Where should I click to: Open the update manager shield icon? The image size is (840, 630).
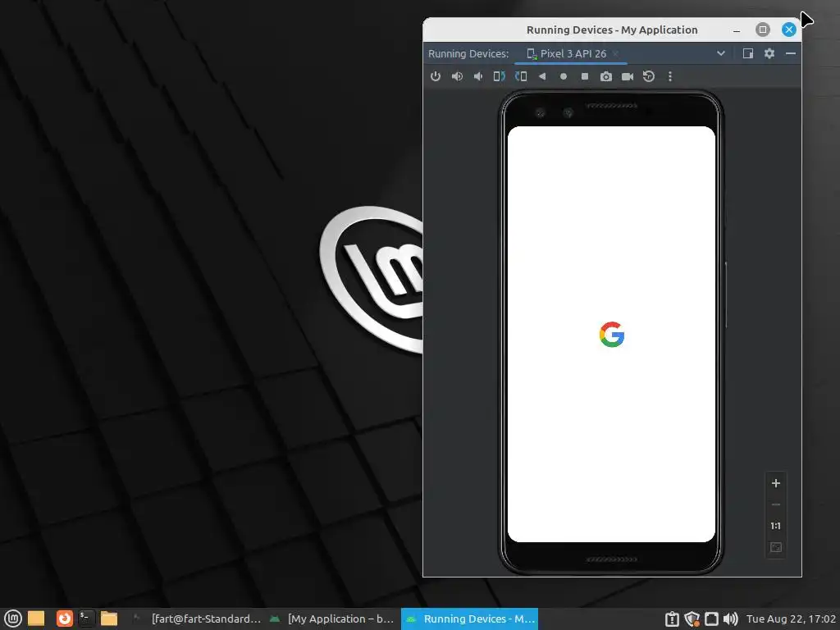tap(692, 619)
